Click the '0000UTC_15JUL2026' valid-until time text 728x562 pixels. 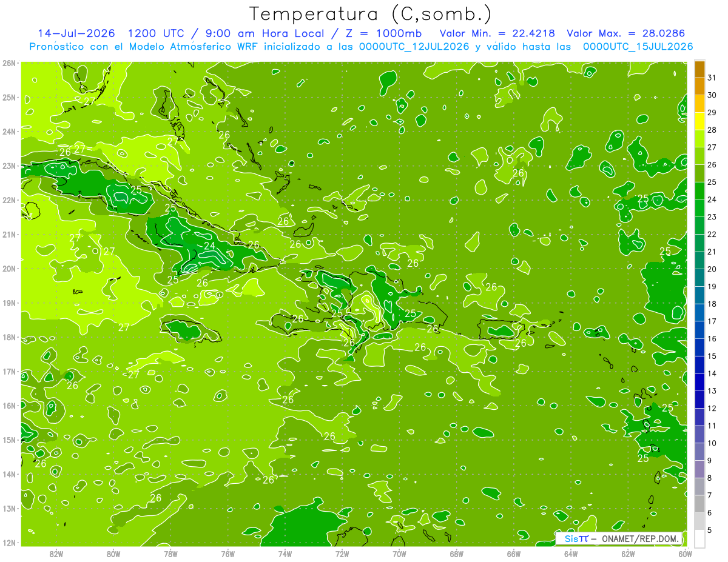(638, 47)
